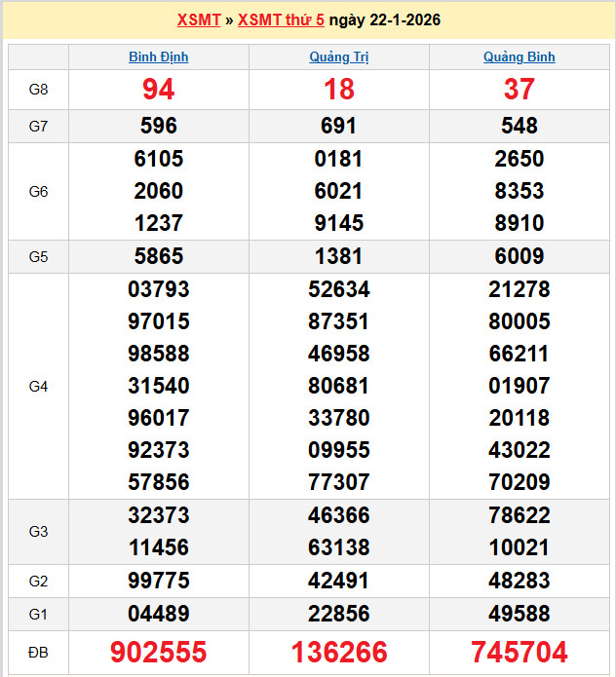Image resolution: width=616 pixels, height=677 pixels.
Task: Click the ĐB row label
Action: [39, 652]
